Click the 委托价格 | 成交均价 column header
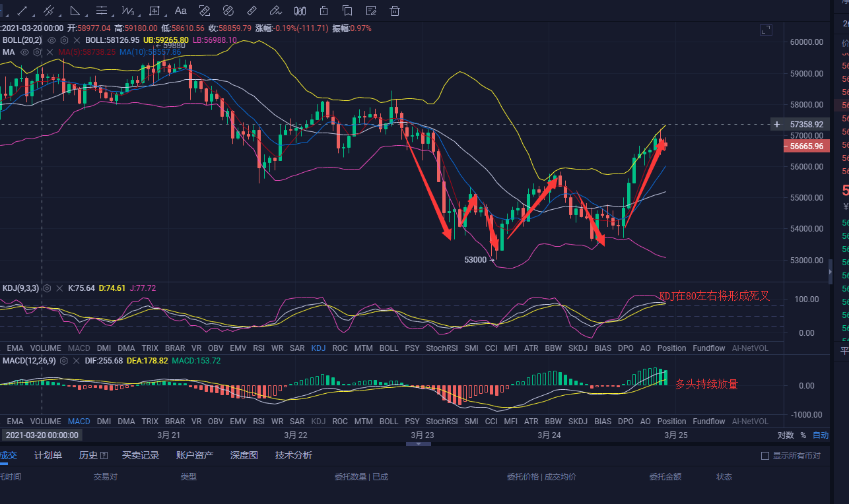The width and height of the screenshot is (849, 504). click(541, 476)
